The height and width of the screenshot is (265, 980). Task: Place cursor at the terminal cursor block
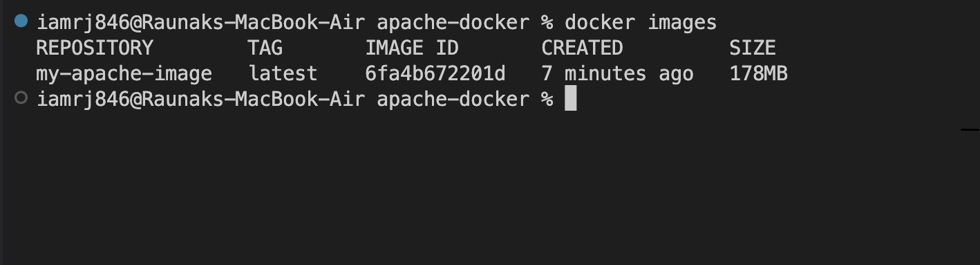pyautogui.click(x=570, y=99)
